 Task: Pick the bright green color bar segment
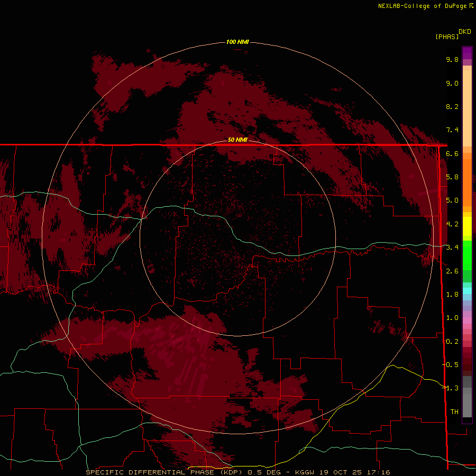tap(467, 255)
